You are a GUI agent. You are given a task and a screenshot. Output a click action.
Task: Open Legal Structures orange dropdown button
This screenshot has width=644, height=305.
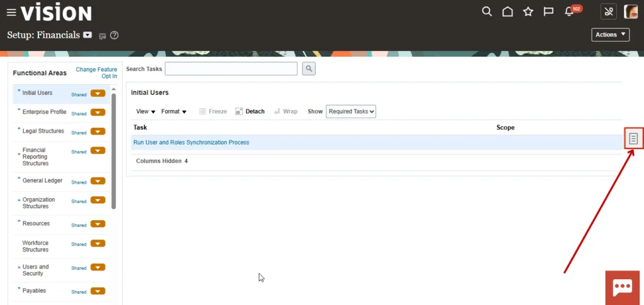(x=97, y=132)
